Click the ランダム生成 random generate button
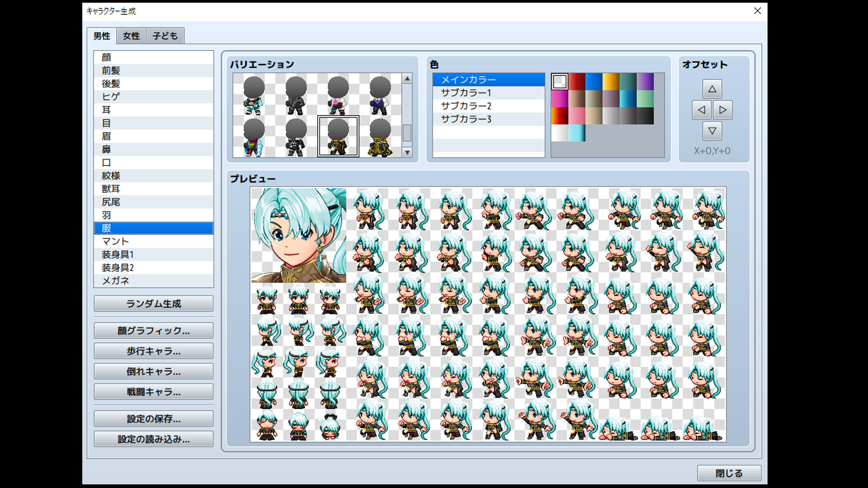 153,304
